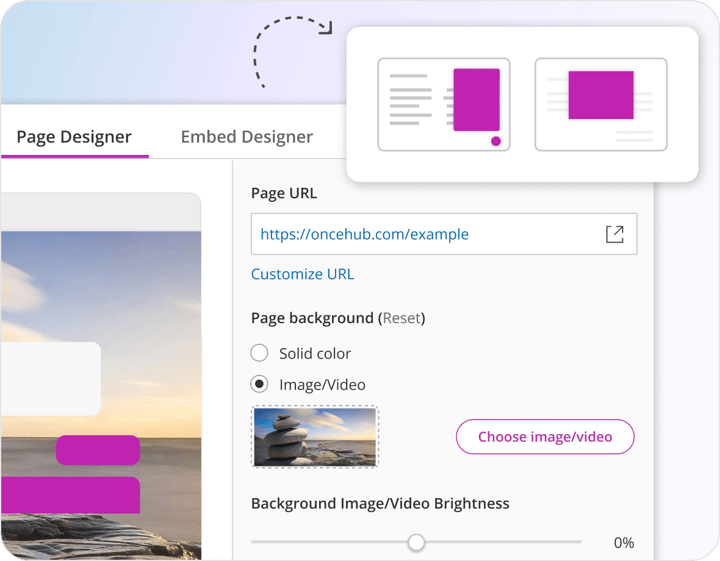Click the brightness 0% value

click(623, 543)
